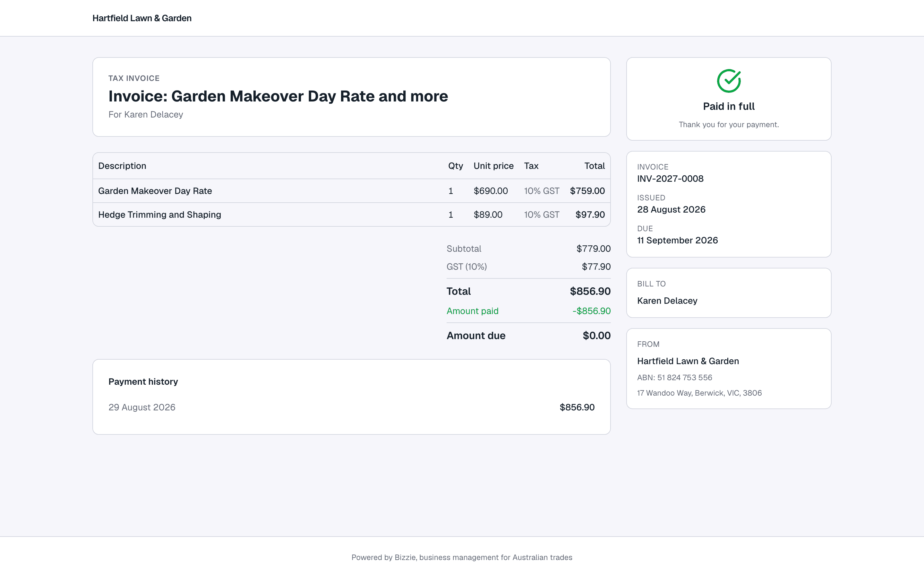Click the Tax column header
This screenshot has width=924, height=578.
point(531,165)
